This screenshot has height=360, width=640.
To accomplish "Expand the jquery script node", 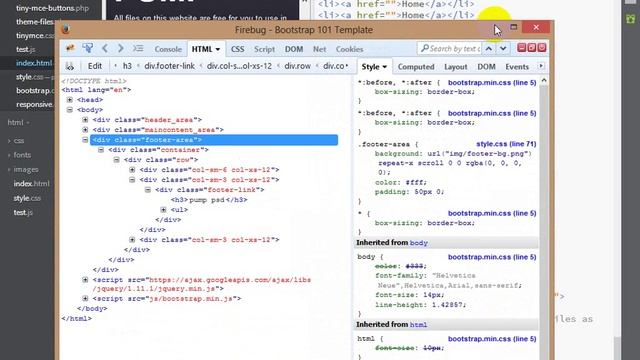I will [85, 280].
